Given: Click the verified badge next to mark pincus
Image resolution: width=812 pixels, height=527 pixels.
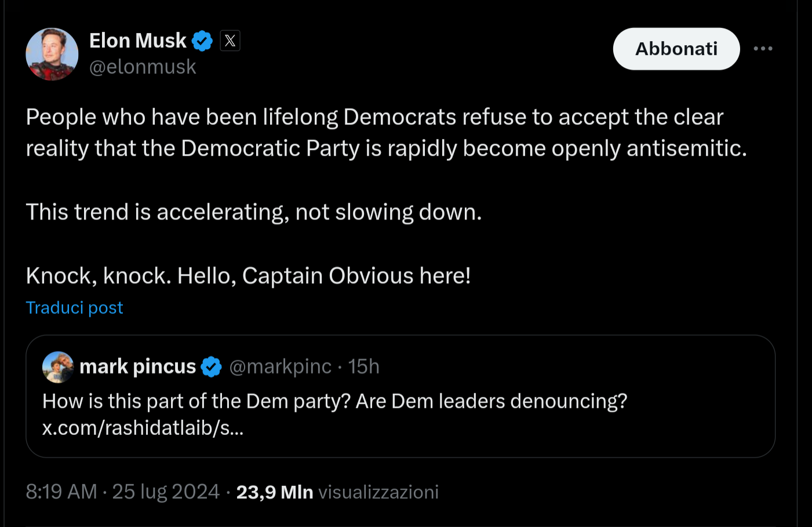Looking at the screenshot, I should tap(212, 366).
